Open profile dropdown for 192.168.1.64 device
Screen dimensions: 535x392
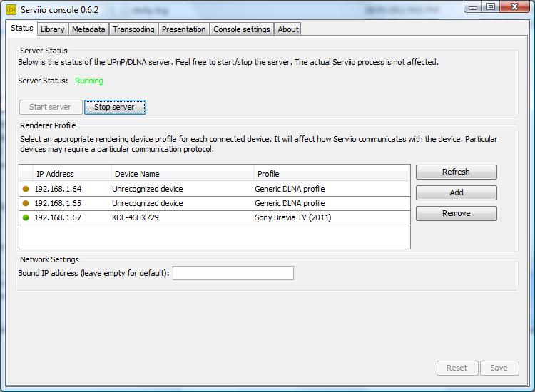tap(331, 189)
